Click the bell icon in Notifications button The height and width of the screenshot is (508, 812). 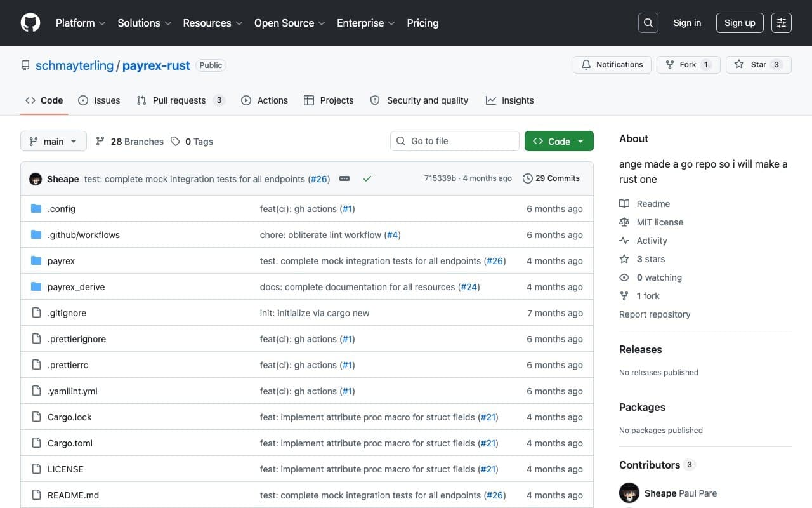[586, 65]
